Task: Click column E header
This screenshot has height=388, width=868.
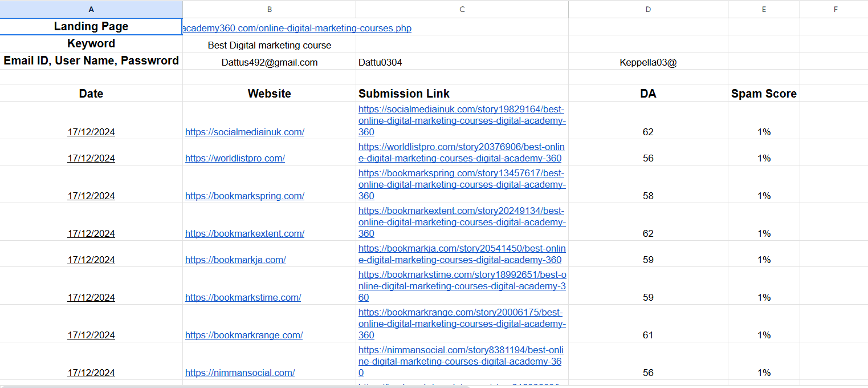Action: (x=764, y=9)
